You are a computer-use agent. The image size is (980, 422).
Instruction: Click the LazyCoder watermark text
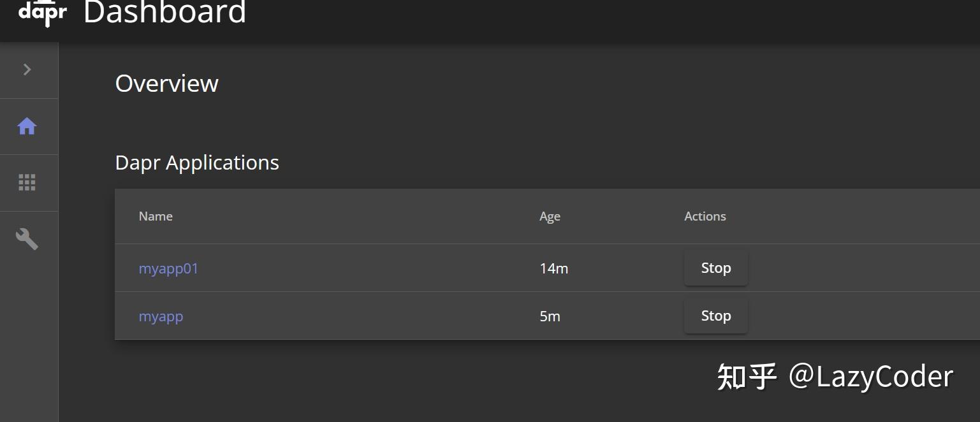click(x=871, y=376)
